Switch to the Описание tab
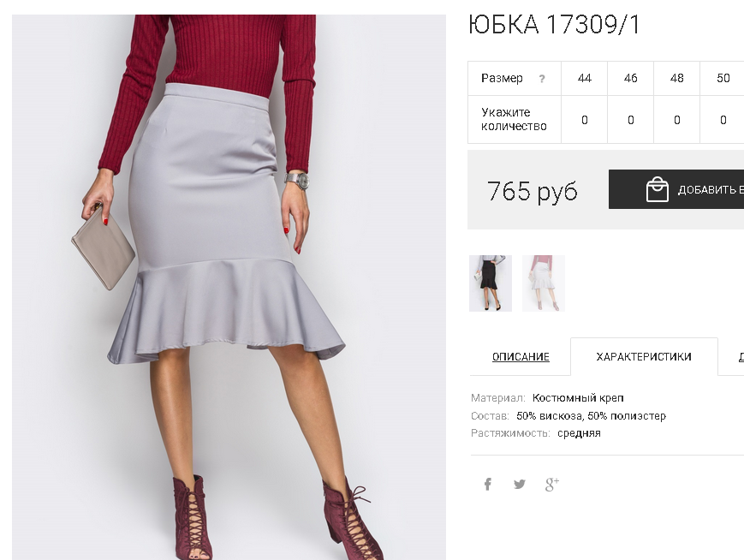This screenshot has width=744, height=560. point(521,357)
